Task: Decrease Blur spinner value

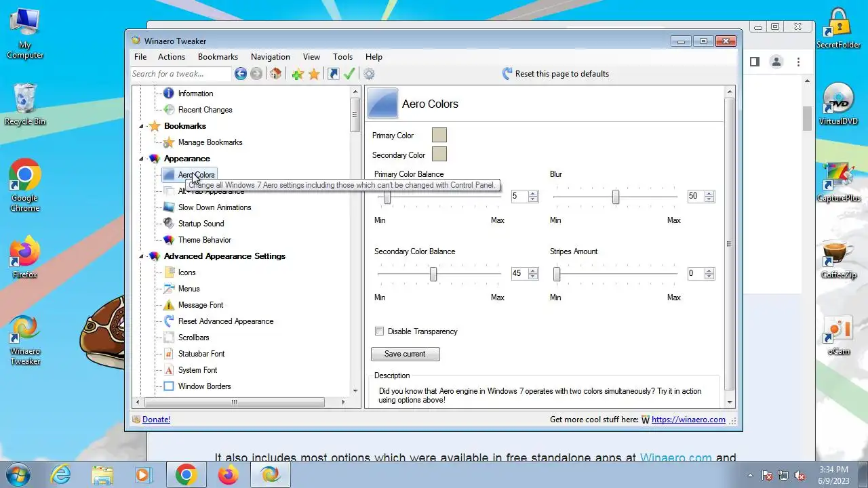Action: 709,199
